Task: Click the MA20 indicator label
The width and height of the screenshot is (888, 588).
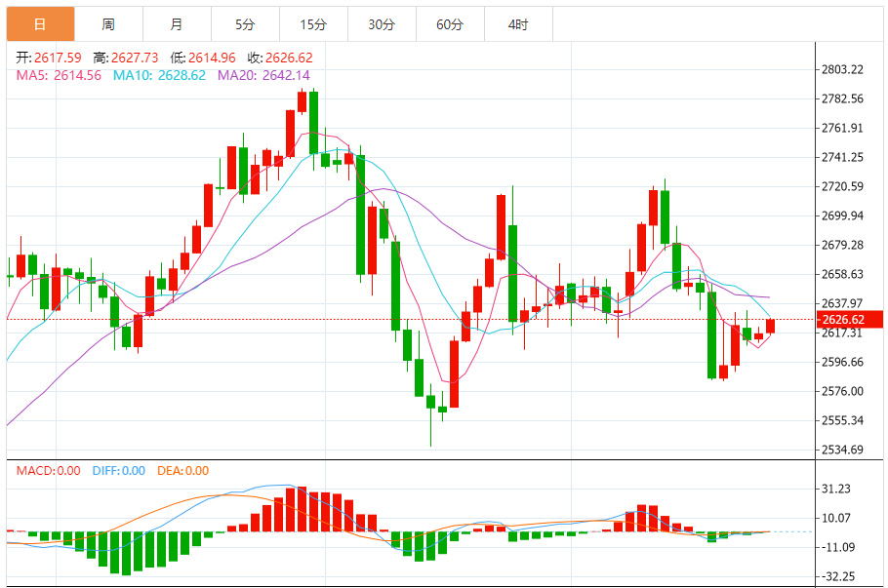Action: pyautogui.click(x=263, y=75)
